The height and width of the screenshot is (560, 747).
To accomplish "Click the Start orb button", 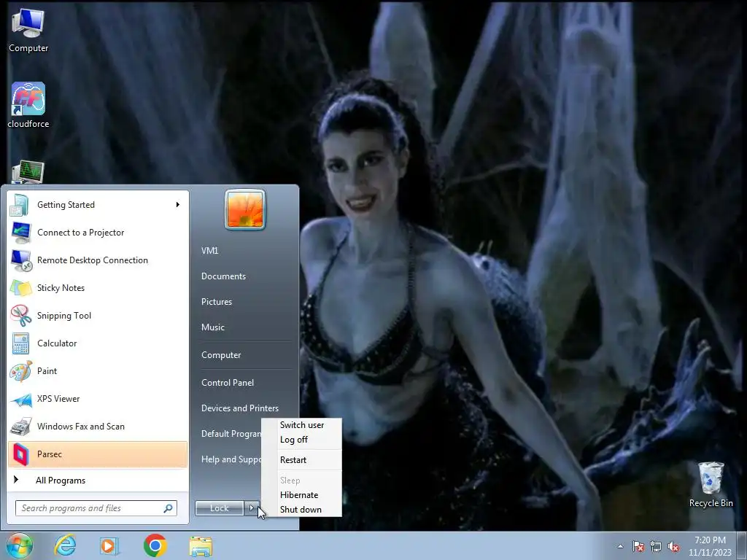I will click(20, 545).
